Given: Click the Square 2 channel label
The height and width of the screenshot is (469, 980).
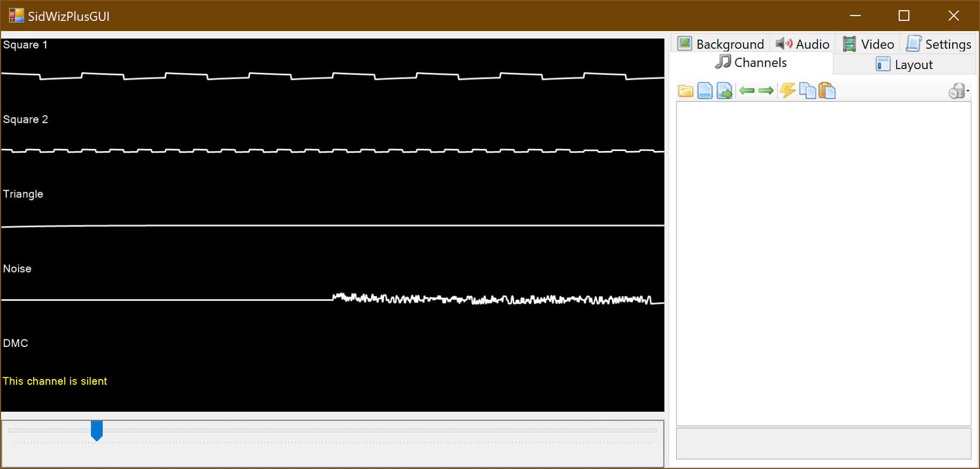Looking at the screenshot, I should tap(26, 119).
